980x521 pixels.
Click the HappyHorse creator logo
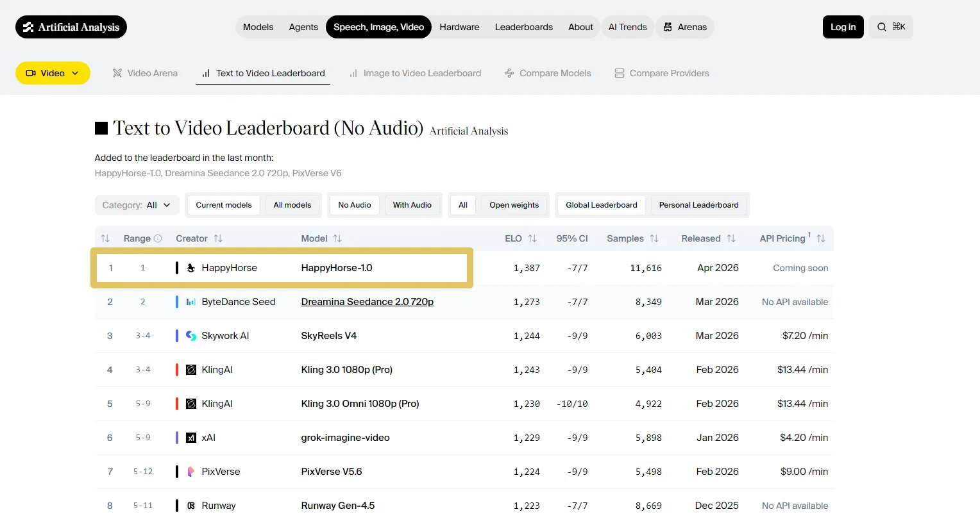pyautogui.click(x=191, y=268)
